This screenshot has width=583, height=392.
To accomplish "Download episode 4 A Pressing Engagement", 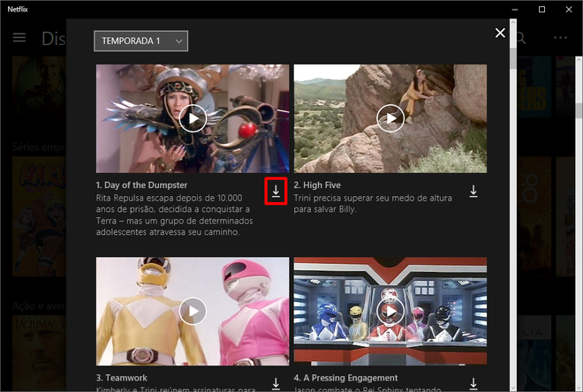I will [473, 383].
